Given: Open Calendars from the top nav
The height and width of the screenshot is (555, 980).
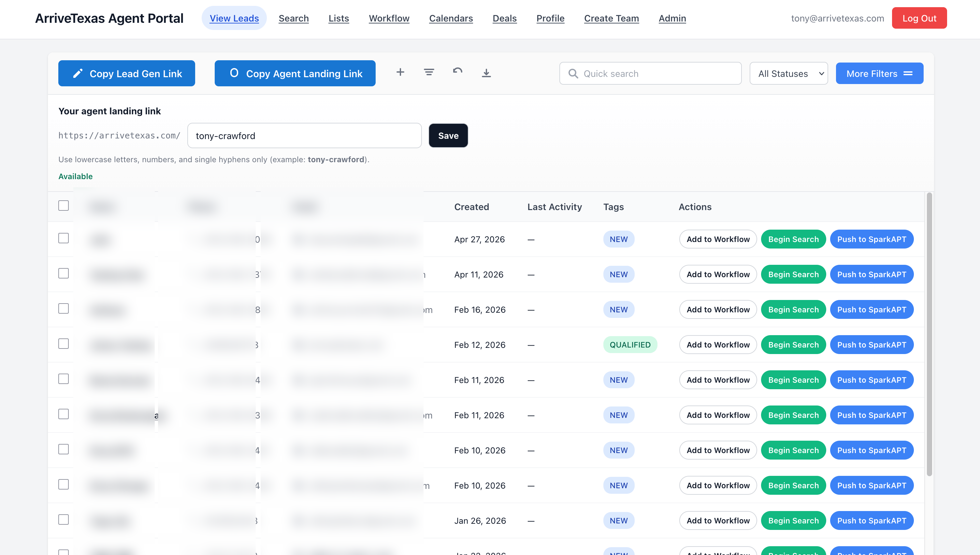Looking at the screenshot, I should [451, 18].
